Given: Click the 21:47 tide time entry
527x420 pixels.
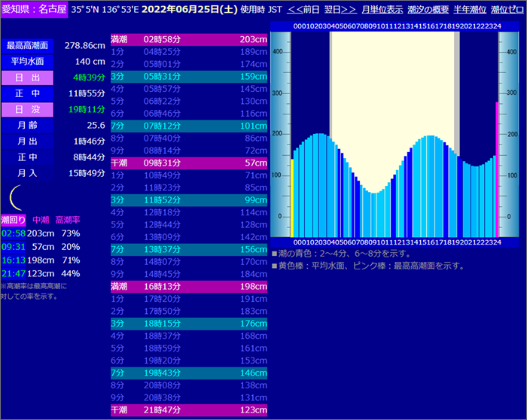Looking at the screenshot, I should [x=14, y=274].
